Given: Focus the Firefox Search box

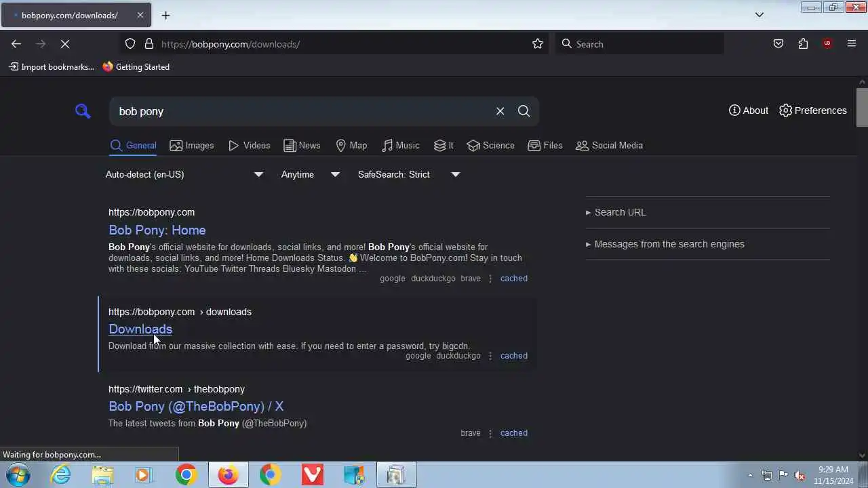Looking at the screenshot, I should 639,44.
